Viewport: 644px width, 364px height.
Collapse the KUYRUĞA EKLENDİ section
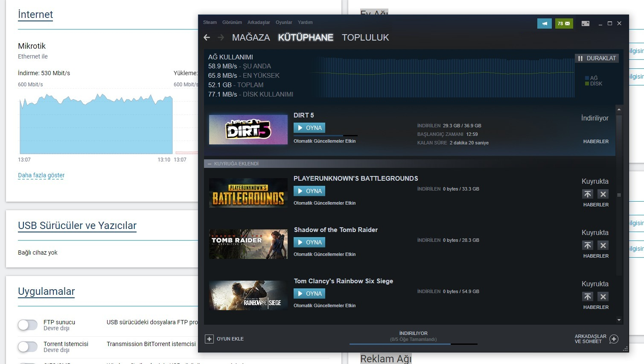pos(210,164)
